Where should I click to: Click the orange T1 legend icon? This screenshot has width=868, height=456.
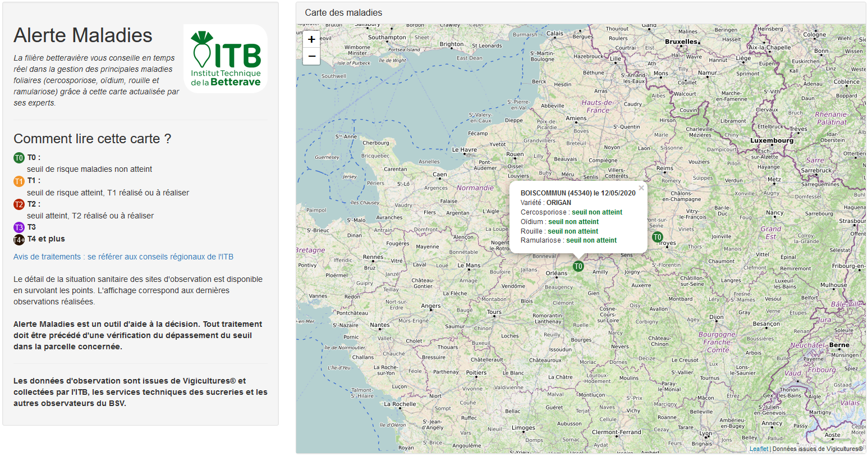point(19,181)
